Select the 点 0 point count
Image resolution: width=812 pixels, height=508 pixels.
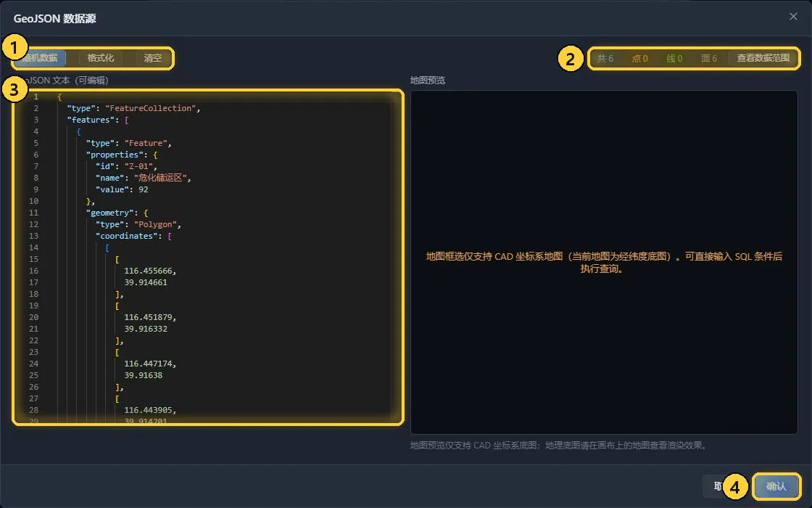click(639, 59)
